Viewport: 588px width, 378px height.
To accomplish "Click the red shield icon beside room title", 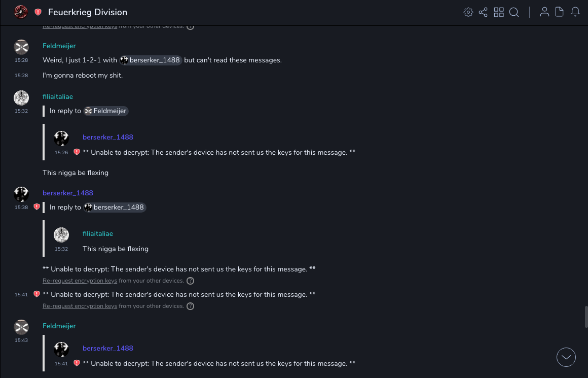I will (38, 12).
